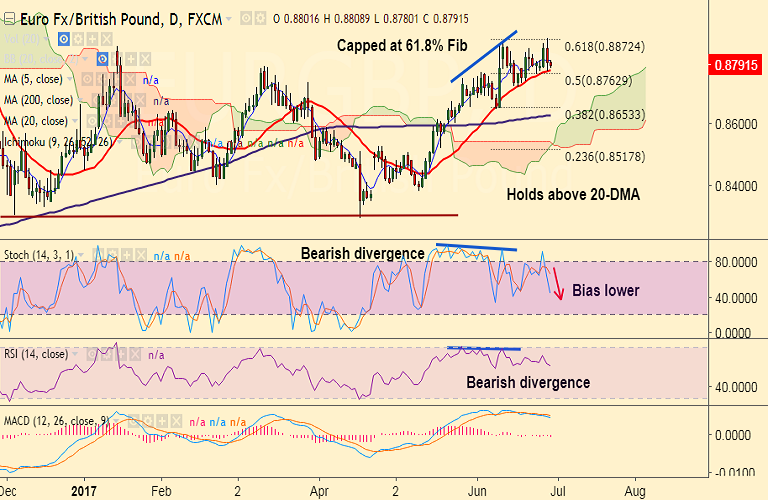Toggle the BB (20, close, 2) visibility eye
The image size is (768, 500).
click(x=102, y=59)
